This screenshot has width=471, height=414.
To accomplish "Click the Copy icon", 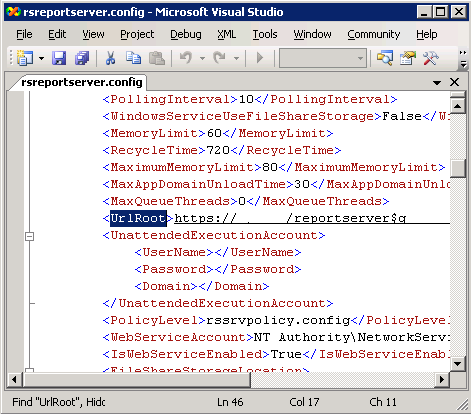I will 133,58.
